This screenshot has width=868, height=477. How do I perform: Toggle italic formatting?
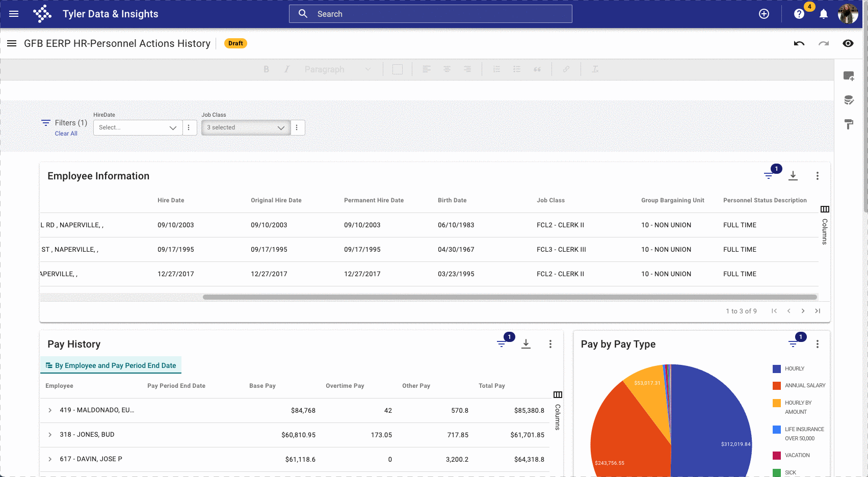tap(286, 69)
